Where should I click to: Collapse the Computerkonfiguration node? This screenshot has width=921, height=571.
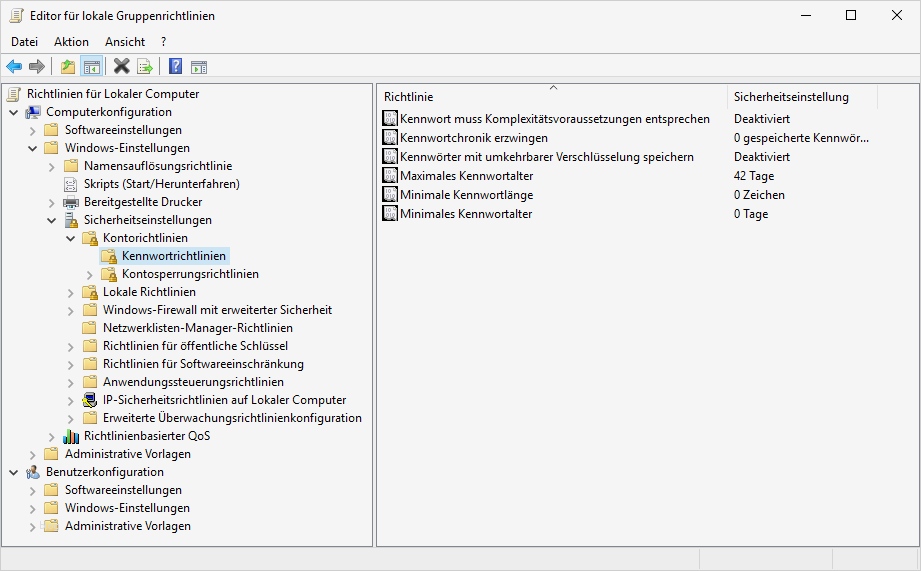click(x=13, y=112)
